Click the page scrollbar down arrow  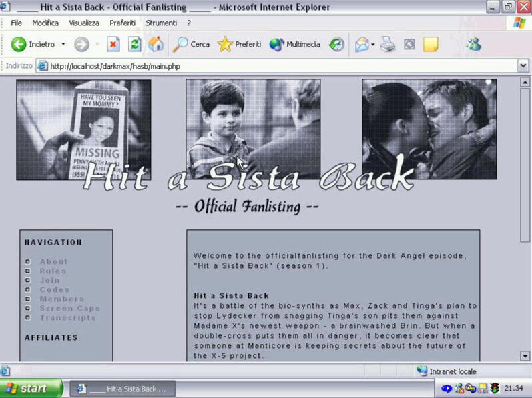pos(525,356)
